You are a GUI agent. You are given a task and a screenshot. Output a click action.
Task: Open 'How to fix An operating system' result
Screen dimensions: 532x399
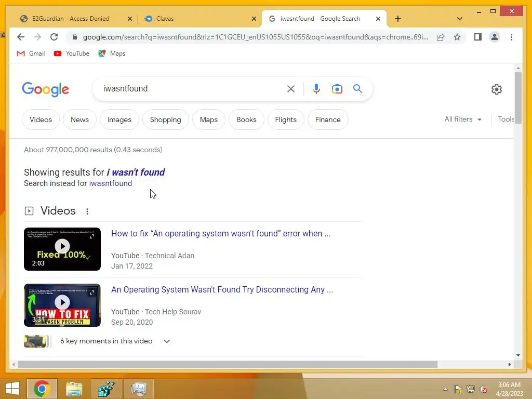(x=221, y=234)
